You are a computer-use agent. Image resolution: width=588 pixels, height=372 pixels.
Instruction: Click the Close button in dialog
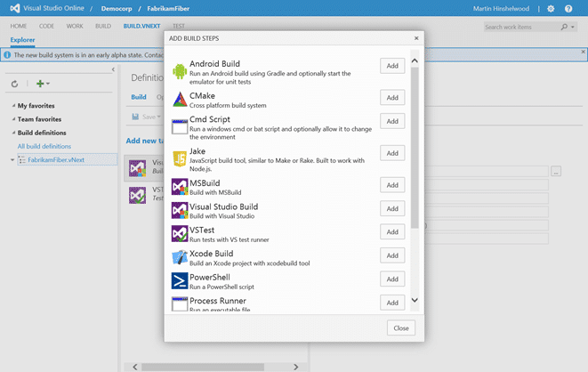401,328
